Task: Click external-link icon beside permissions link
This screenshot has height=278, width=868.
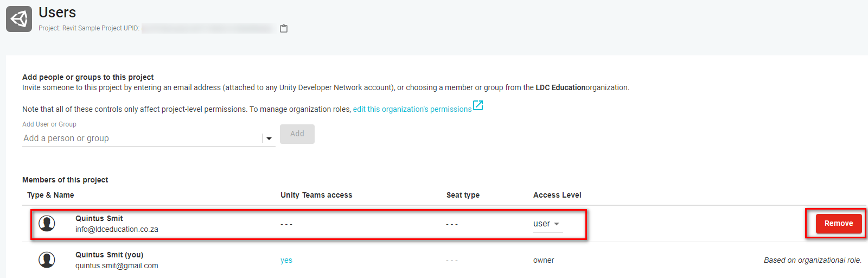Action: pyautogui.click(x=478, y=105)
